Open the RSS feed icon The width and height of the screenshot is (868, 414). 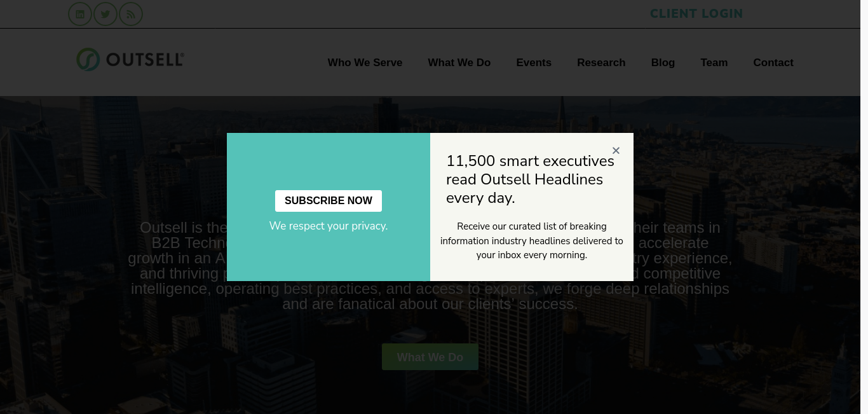pyautogui.click(x=131, y=14)
